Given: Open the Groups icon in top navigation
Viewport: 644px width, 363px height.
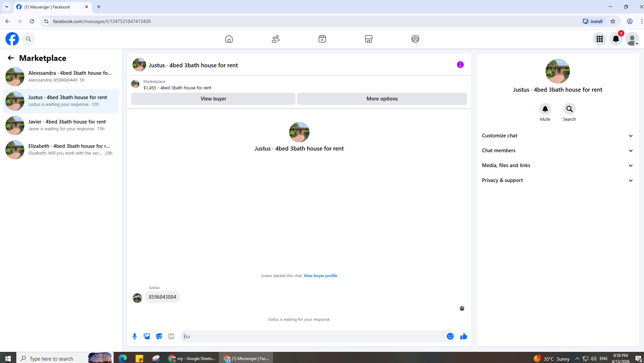Looking at the screenshot, I should [x=415, y=39].
